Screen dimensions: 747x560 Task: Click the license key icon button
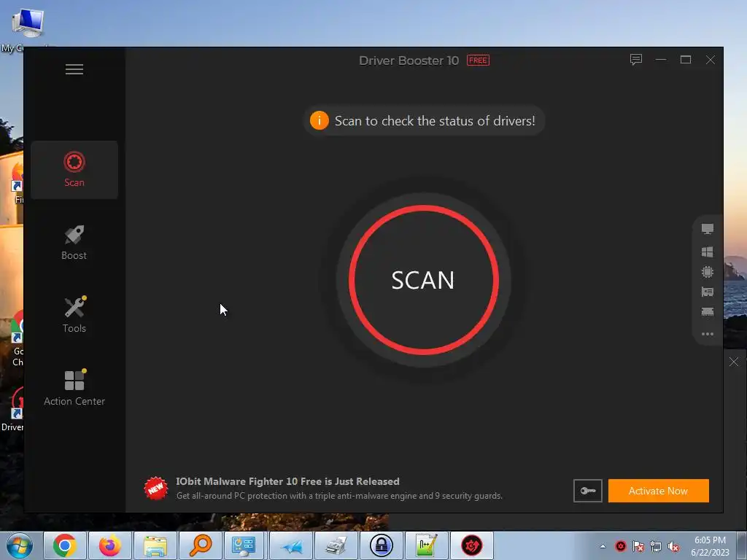(587, 491)
